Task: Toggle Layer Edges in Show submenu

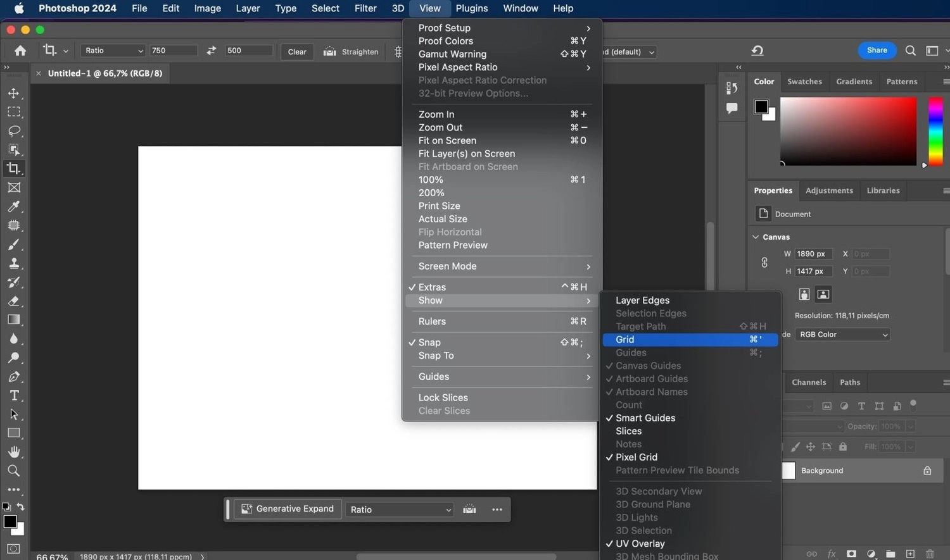Action: tap(690, 301)
